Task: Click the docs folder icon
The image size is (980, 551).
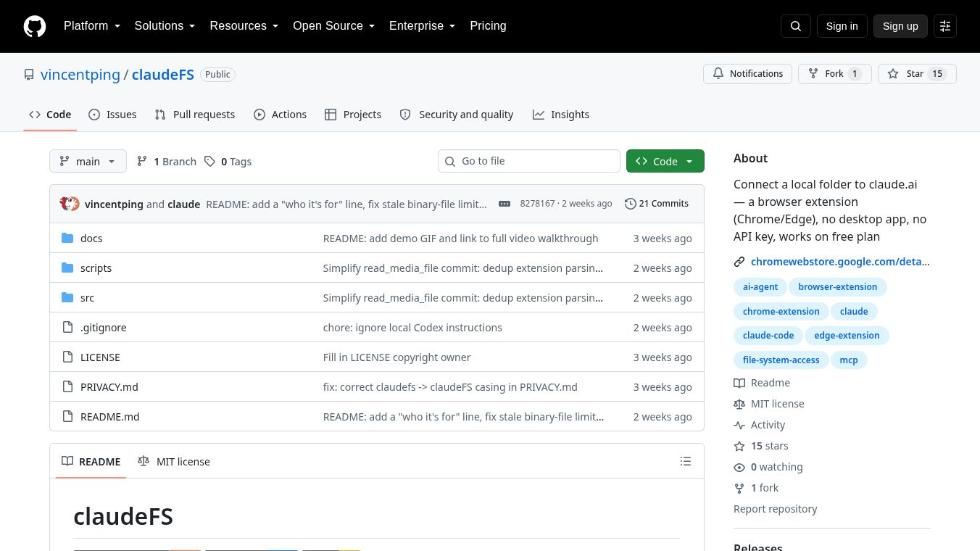Action: (67, 238)
